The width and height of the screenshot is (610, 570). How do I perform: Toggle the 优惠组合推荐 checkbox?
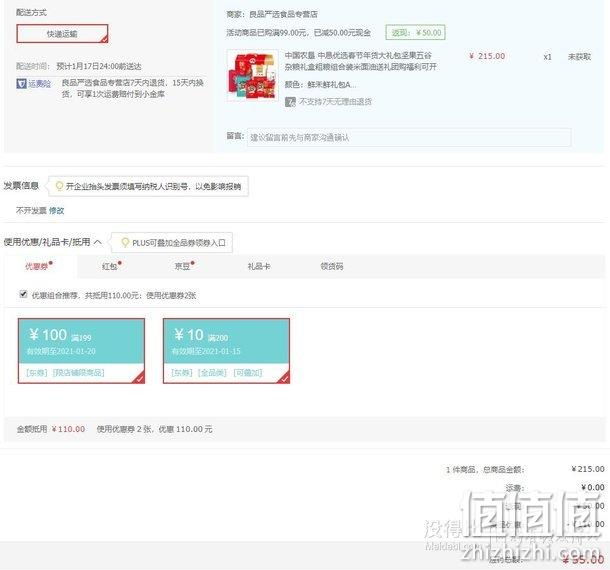point(23,294)
